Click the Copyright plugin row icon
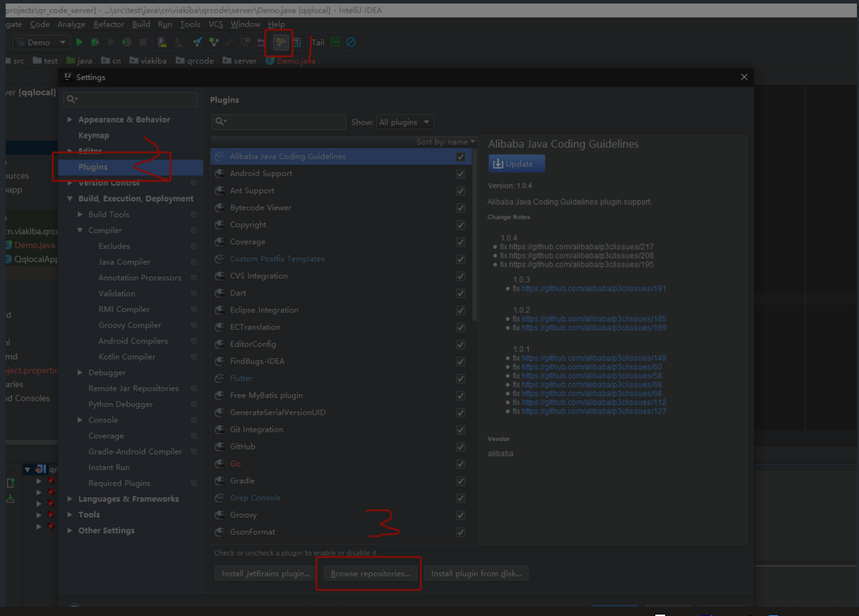 pos(220,225)
